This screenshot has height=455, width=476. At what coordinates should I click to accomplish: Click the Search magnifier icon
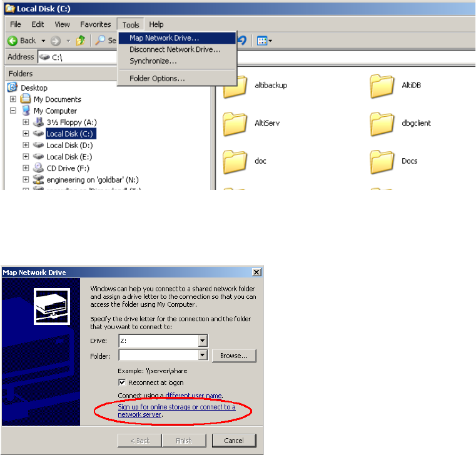click(x=100, y=41)
